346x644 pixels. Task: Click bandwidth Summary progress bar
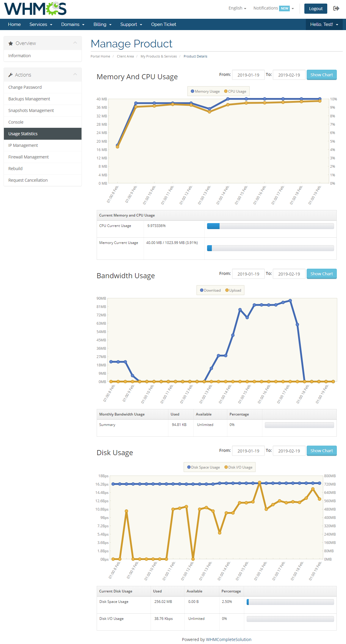299,425
